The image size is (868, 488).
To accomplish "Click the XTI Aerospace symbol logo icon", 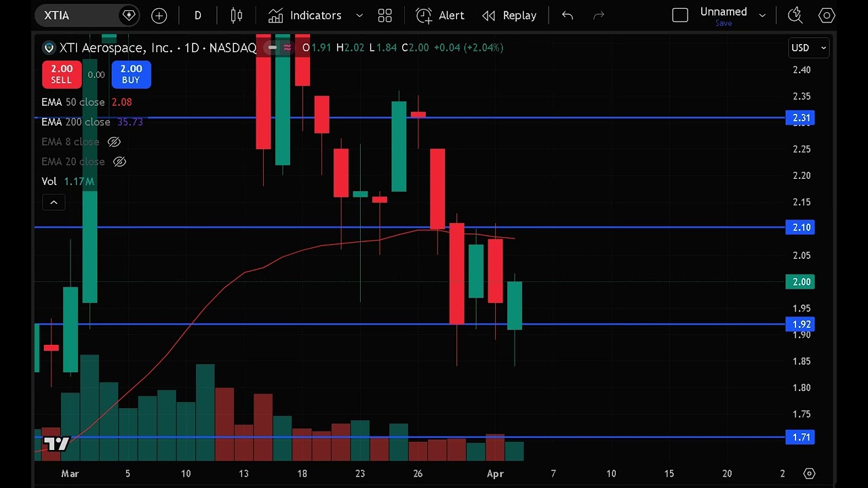I will click(x=48, y=48).
